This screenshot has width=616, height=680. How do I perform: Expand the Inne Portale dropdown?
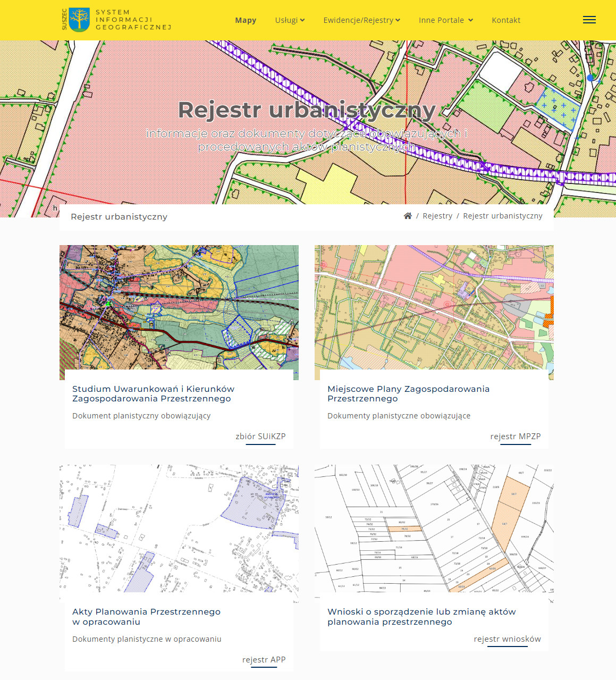pyautogui.click(x=445, y=20)
